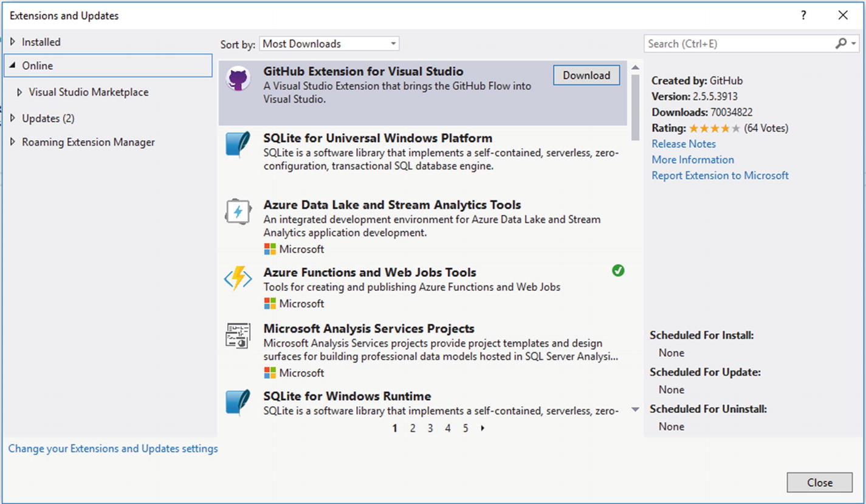This screenshot has width=866, height=504.
Task: Select SQLite for Windows Runtime title
Action: [x=347, y=397]
